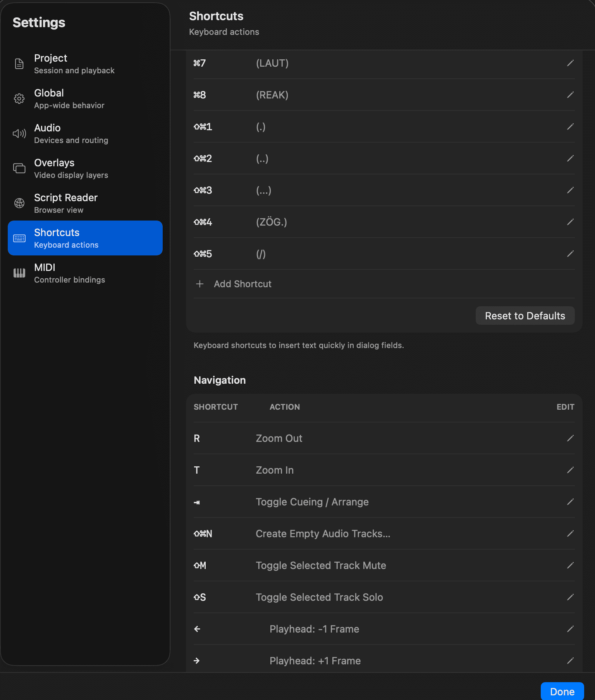Select the (REAK) text entry
Image resolution: width=595 pixels, height=700 pixels.
click(272, 95)
